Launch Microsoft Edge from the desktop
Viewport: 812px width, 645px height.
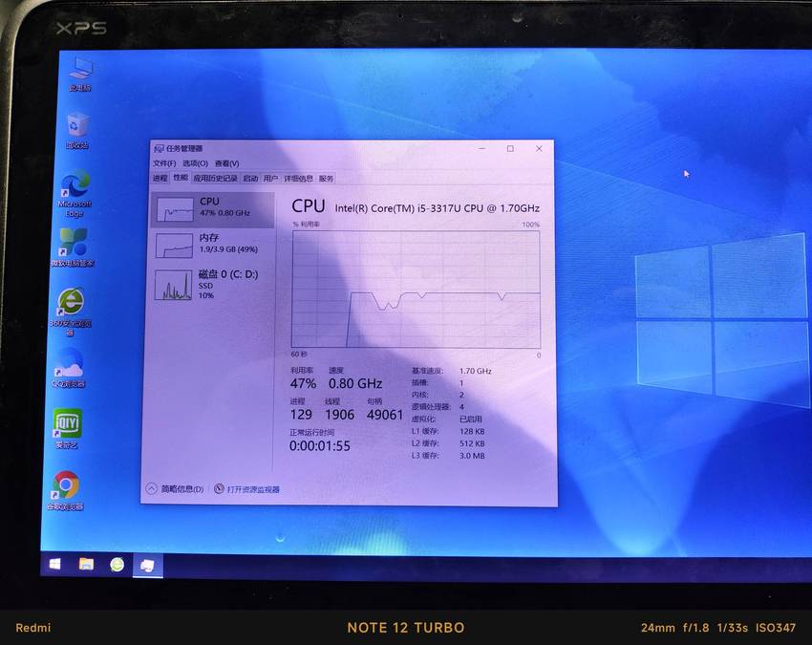(75, 194)
